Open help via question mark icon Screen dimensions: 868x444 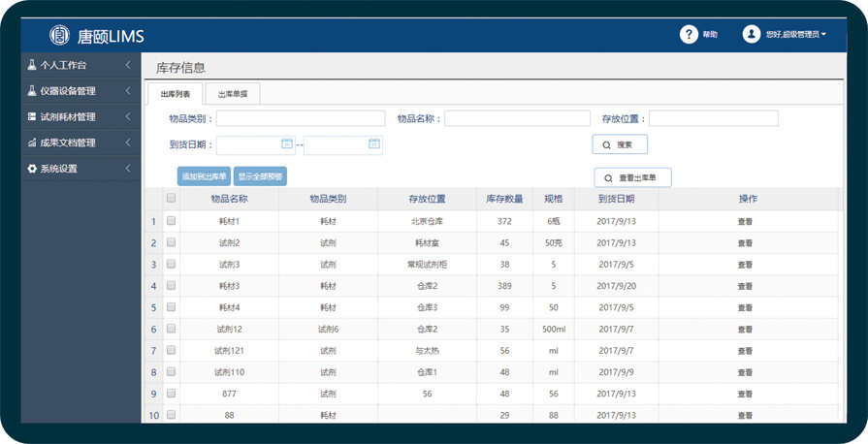click(x=689, y=34)
